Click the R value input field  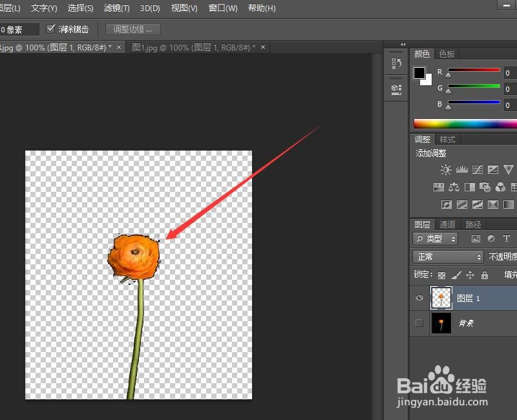[511, 73]
